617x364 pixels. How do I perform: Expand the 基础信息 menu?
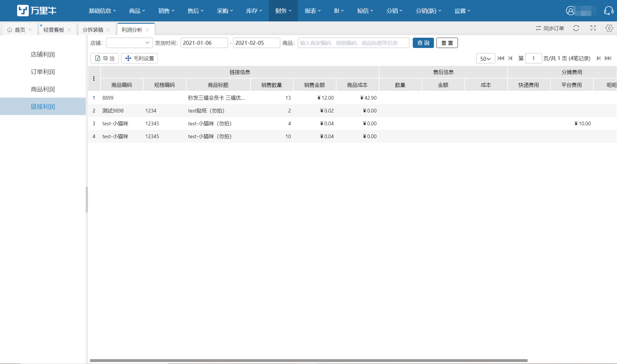pos(102,11)
